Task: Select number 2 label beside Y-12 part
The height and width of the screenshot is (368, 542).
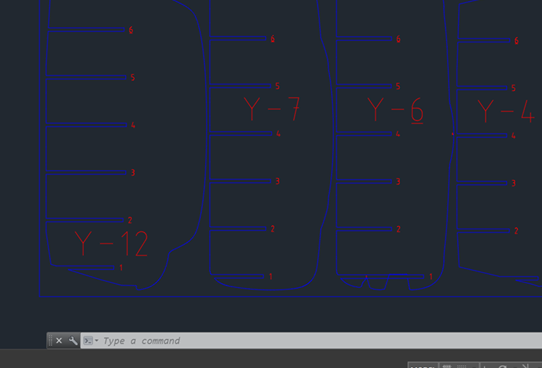Action: (x=130, y=220)
